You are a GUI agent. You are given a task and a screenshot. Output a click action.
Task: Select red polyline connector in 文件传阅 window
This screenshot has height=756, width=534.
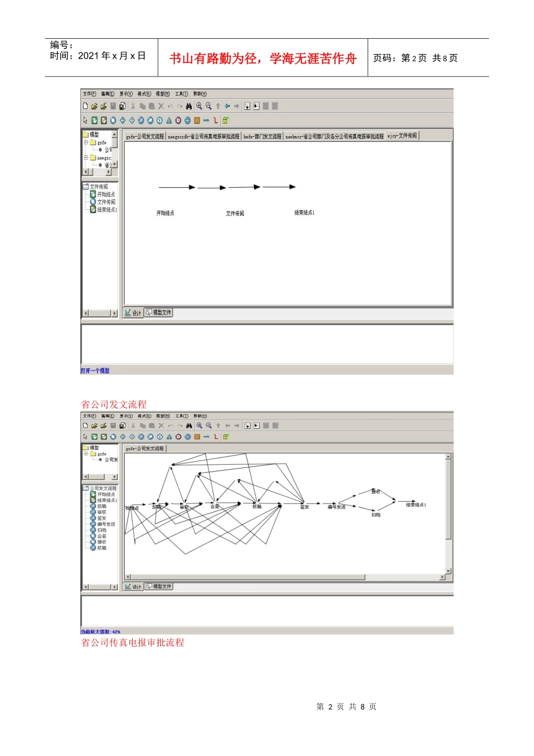[x=215, y=120]
